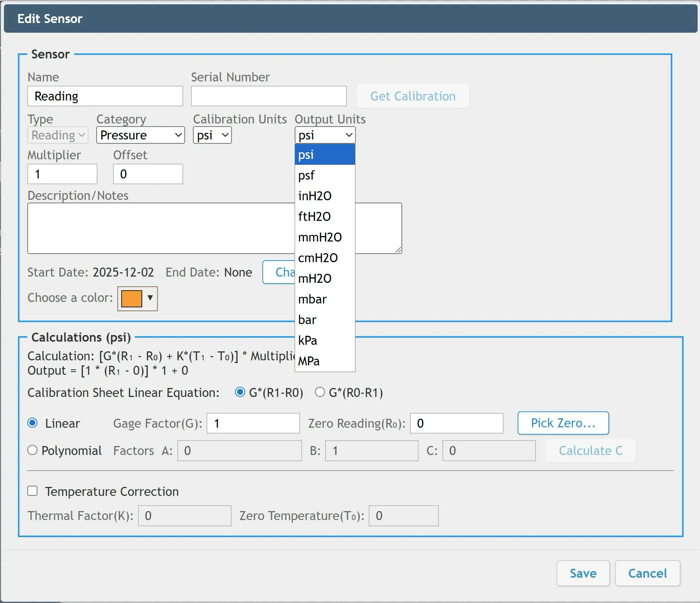700x603 pixels.
Task: Open the color picker dropdown arrow
Action: 150,298
